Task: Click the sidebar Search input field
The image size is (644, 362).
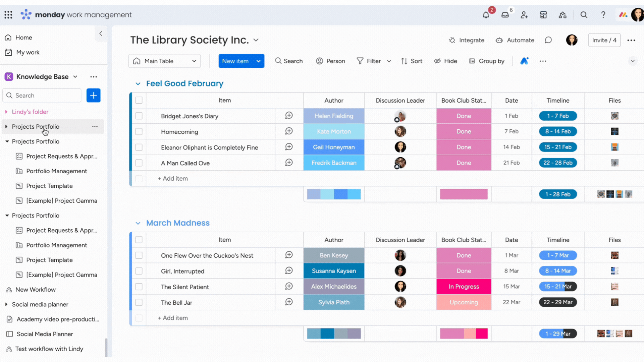Action: pyautogui.click(x=42, y=96)
